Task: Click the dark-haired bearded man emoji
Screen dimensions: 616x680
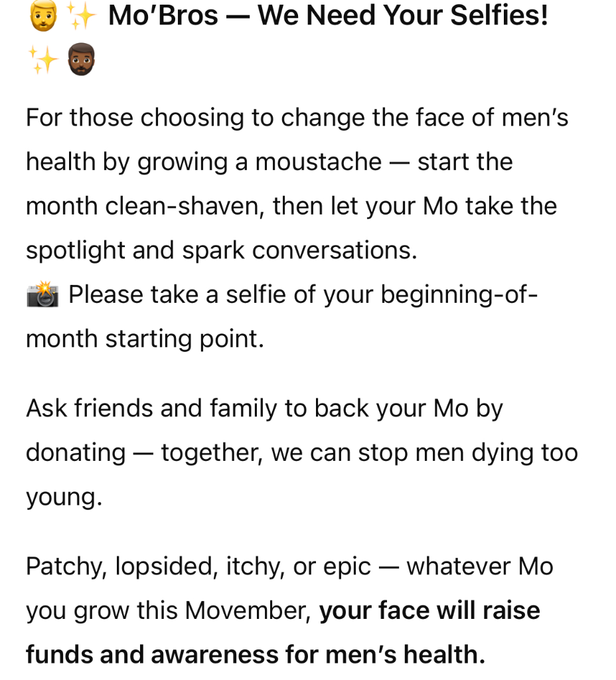Action: 81,60
